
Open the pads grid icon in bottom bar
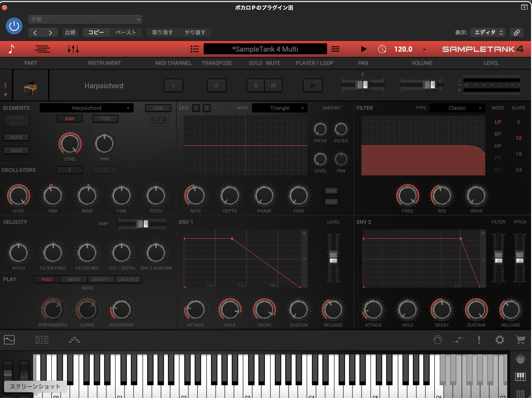click(42, 340)
